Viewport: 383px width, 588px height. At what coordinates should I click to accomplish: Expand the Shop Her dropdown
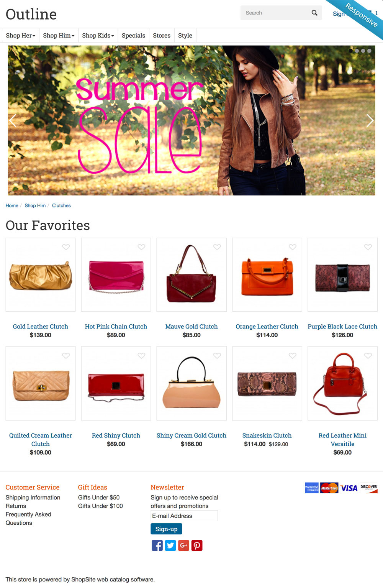21,35
